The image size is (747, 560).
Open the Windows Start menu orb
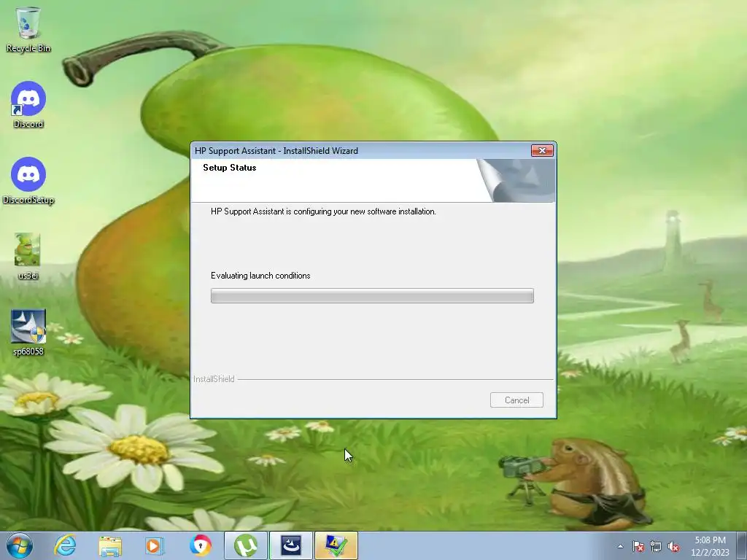click(19, 545)
